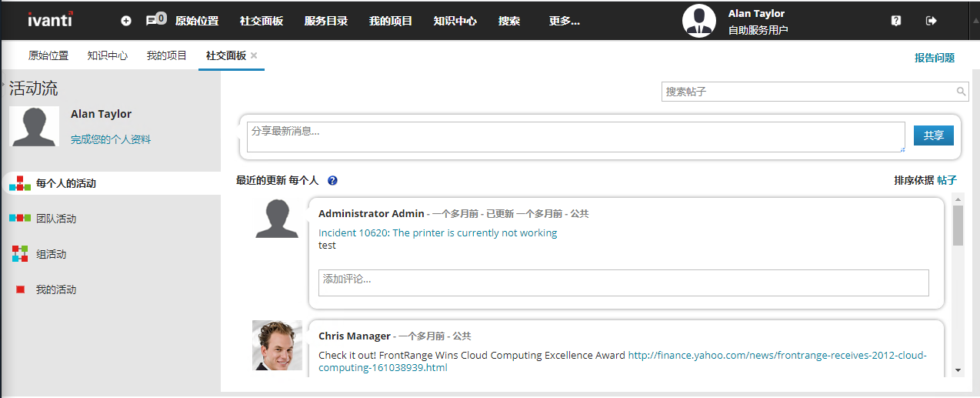The image size is (980, 398).
Task: Click the logout icon in top right
Action: 932,21
